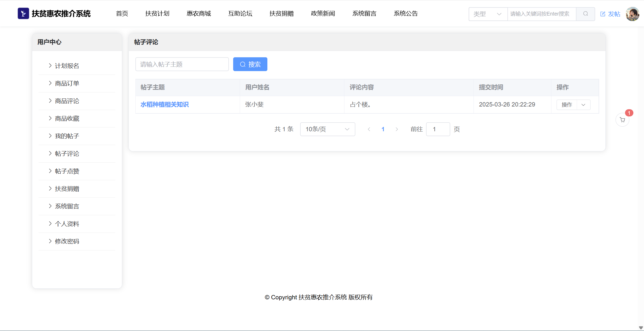The height and width of the screenshot is (331, 644).
Task: Click the page jump number field
Action: tap(438, 129)
